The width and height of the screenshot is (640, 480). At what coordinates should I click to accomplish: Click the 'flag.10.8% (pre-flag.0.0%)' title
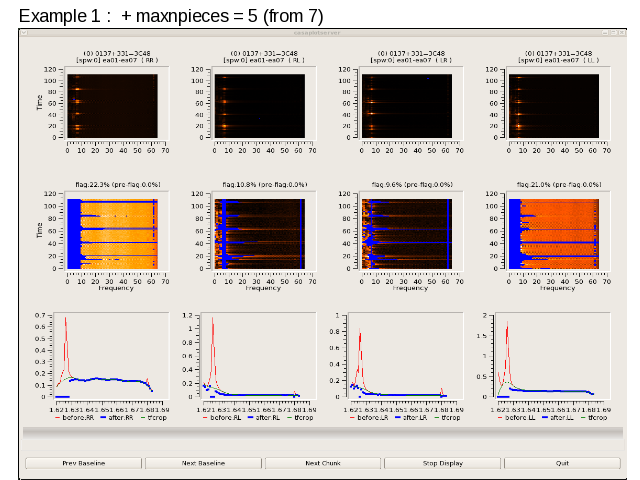pos(264,185)
